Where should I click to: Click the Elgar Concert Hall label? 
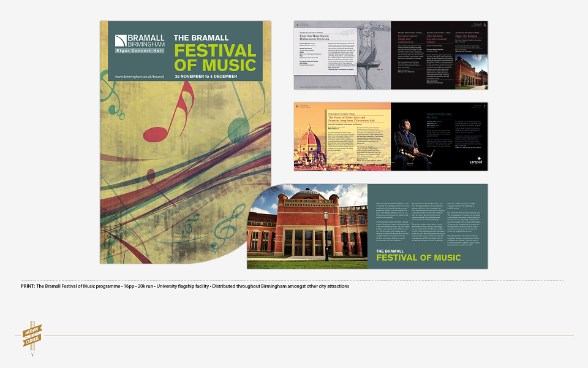[140, 50]
